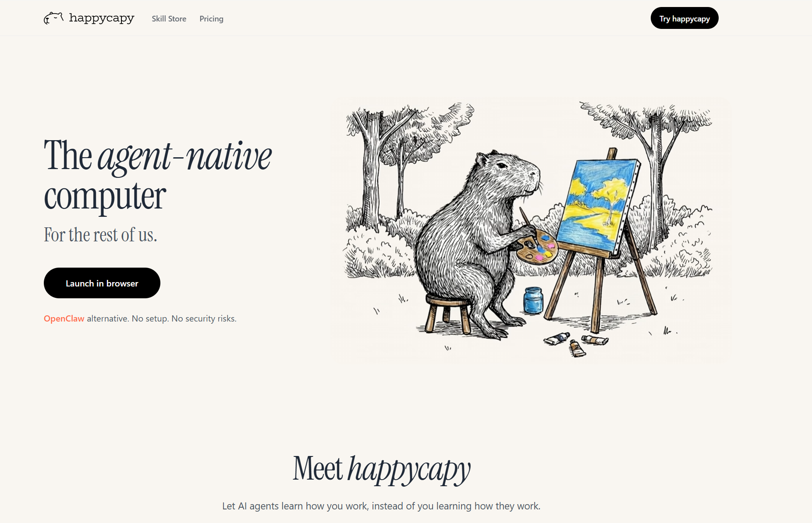
Task: Click the 'Let AI agents learn' description text
Action: (381, 506)
